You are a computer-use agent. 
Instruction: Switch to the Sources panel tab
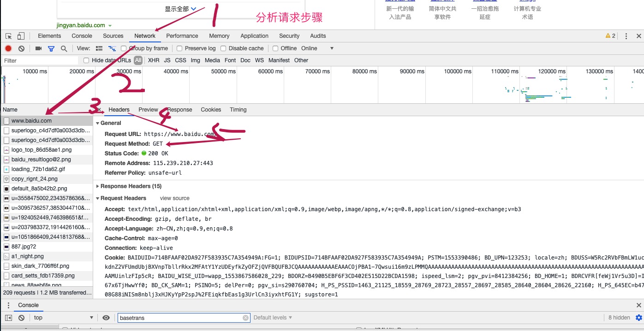tap(113, 36)
